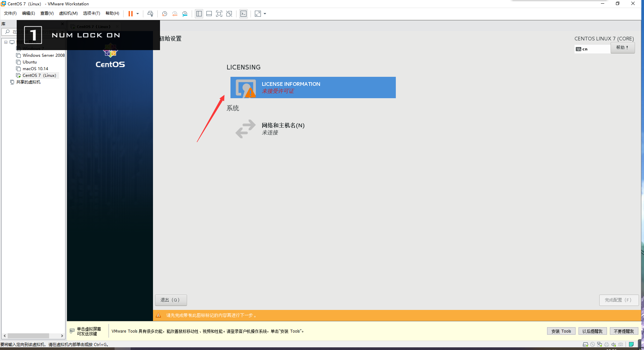Screen dimensions: 644x350
Task: Open the power options dropdown beside pause
Action: tap(138, 14)
